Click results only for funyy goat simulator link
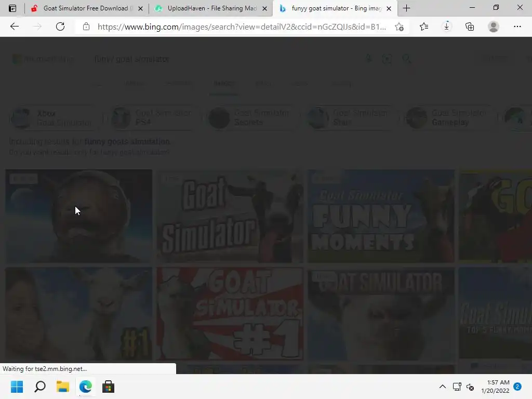Viewport: 532px width, 399px height. click(89, 152)
